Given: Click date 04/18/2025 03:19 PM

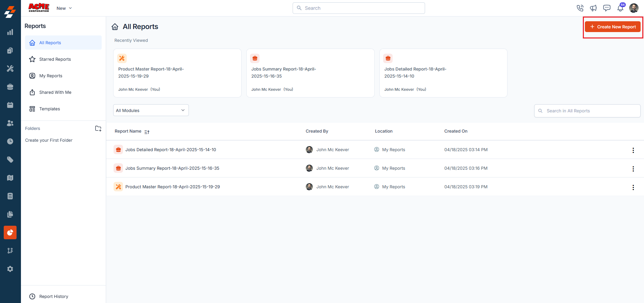Looking at the screenshot, I should [x=466, y=187].
